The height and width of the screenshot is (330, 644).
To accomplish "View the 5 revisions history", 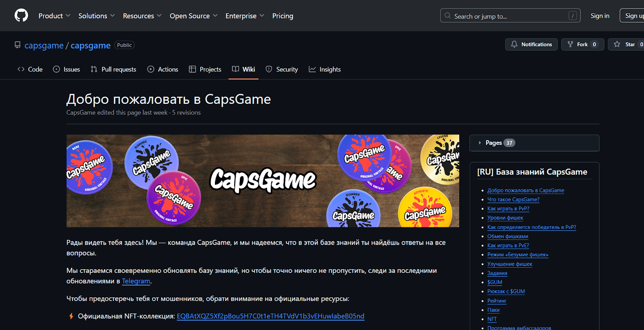I will point(186,113).
